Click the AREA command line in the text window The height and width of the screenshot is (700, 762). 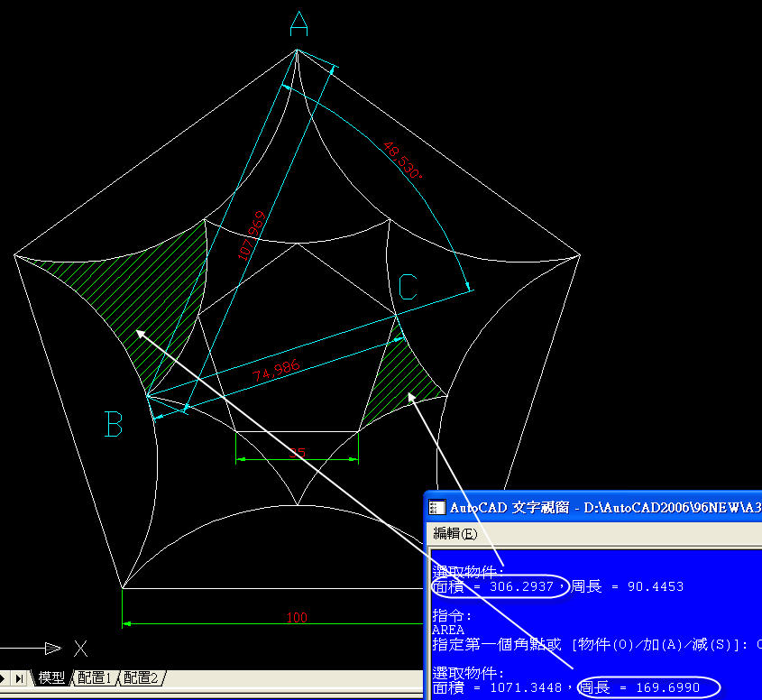448,630
